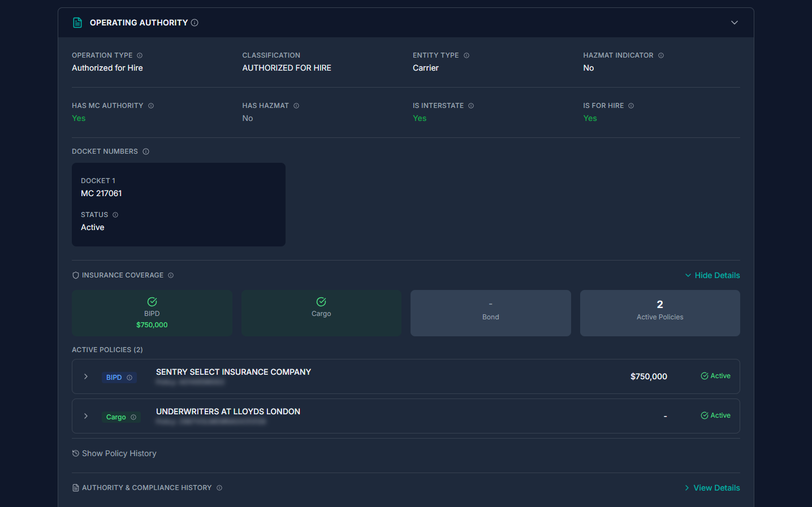Click the info icon next to Hazmat Indicator
This screenshot has height=507, width=812.
(x=660, y=55)
